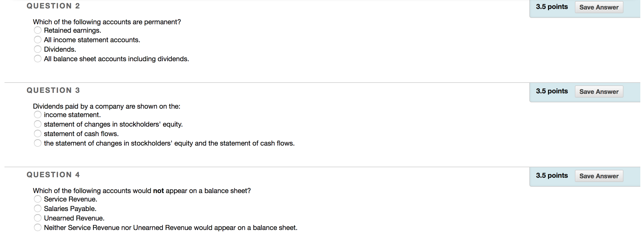This screenshot has height=235, width=644.
Task: Choose "Salaries Payable" answer option
Action: pyautogui.click(x=38, y=208)
